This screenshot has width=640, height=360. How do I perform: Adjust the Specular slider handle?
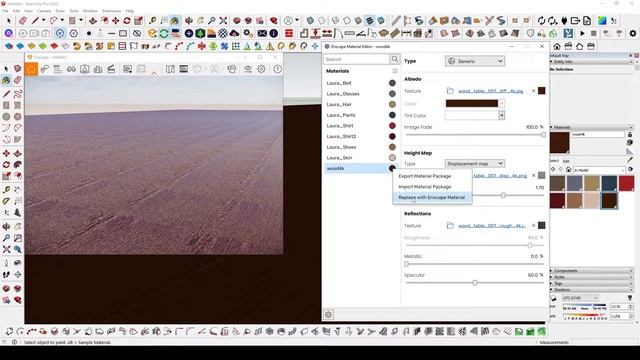tap(475, 282)
